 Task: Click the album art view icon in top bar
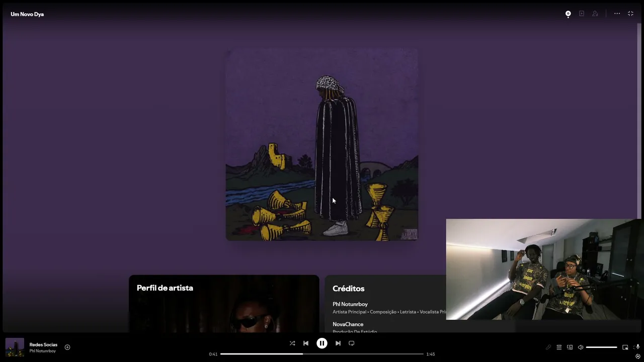(x=568, y=14)
